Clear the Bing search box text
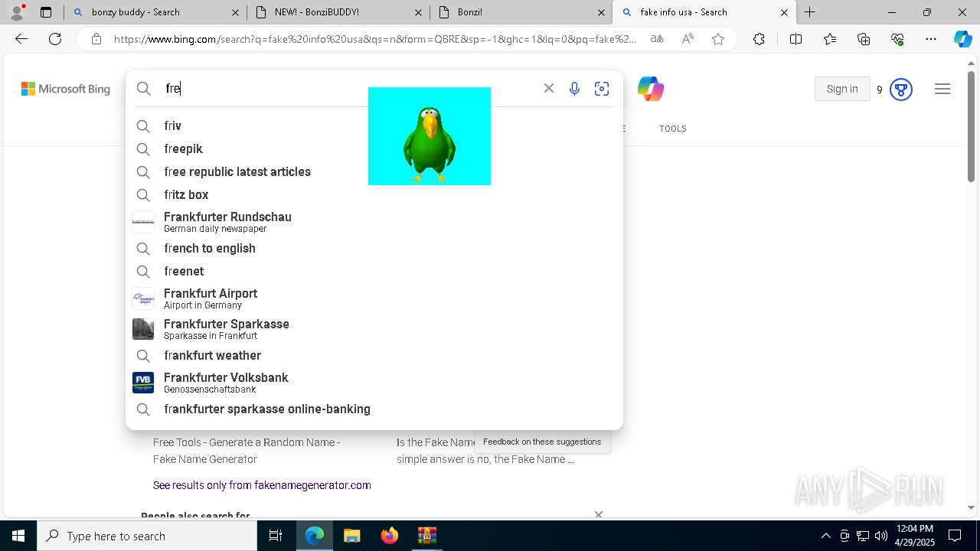The height and width of the screenshot is (551, 980). [549, 88]
